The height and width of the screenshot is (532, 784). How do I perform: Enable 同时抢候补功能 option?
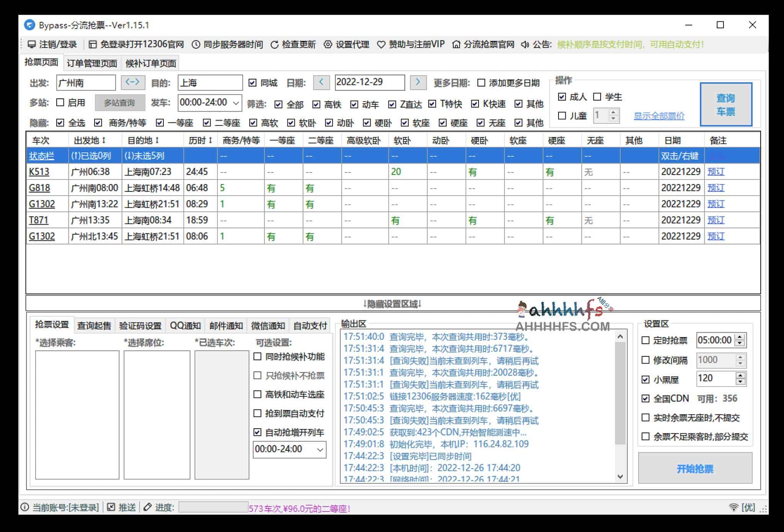(x=258, y=357)
